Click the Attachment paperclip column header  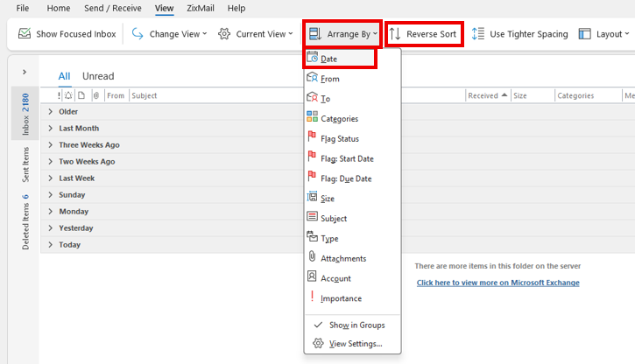pos(96,95)
